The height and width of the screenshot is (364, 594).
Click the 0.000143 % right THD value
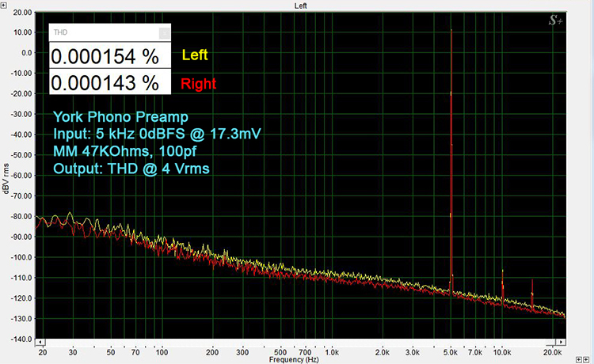click(x=105, y=82)
